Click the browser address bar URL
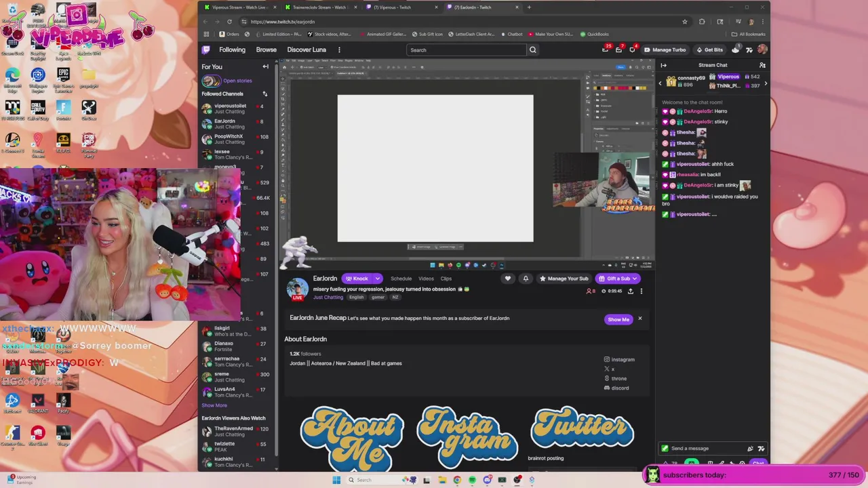Viewport: 868px width, 488px height. click(283, 22)
